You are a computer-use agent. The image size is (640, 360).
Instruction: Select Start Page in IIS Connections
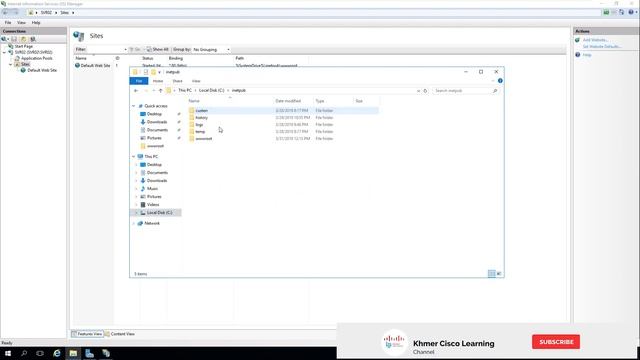point(23,47)
